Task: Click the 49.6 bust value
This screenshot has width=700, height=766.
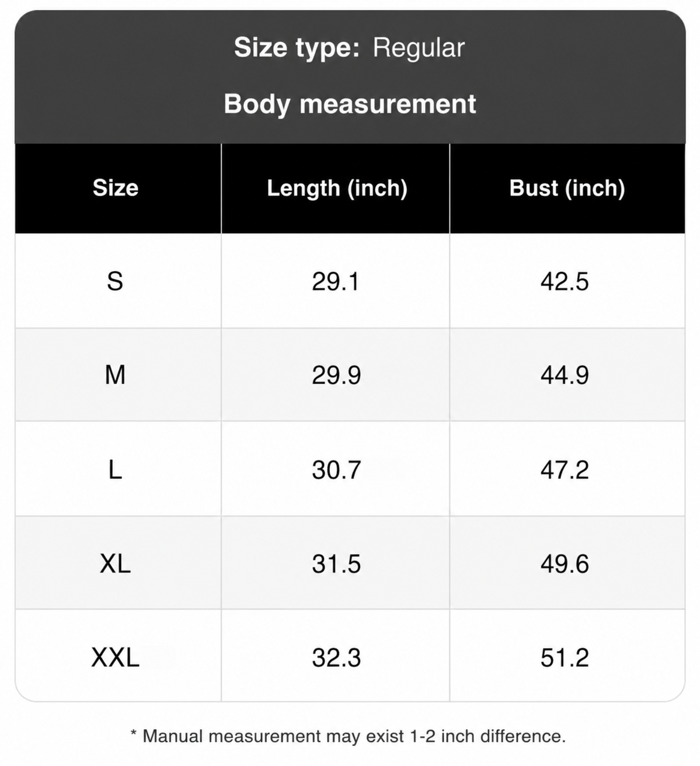Action: point(565,563)
